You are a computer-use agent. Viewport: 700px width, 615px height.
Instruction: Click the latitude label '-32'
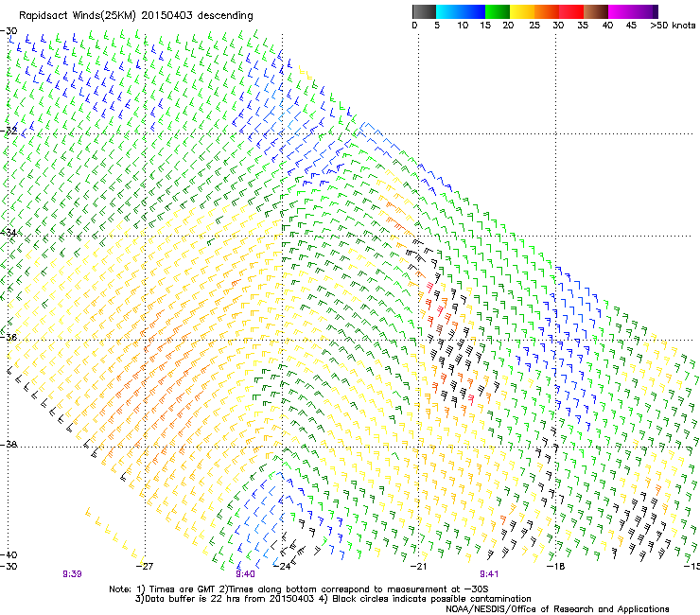[x=9, y=132]
